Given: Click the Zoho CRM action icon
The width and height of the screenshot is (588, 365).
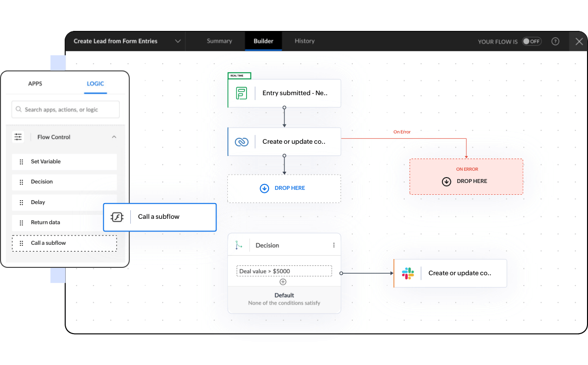Looking at the screenshot, I should 241,142.
